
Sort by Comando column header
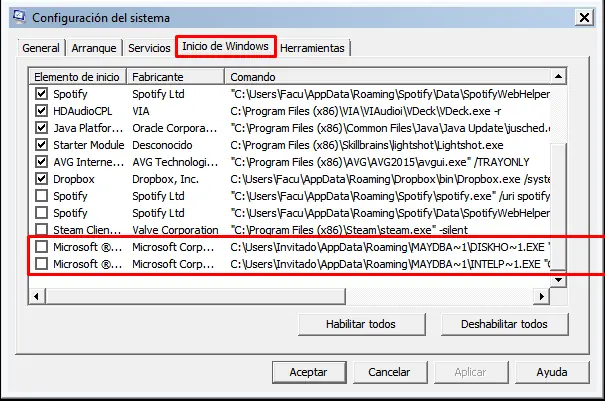coord(387,77)
